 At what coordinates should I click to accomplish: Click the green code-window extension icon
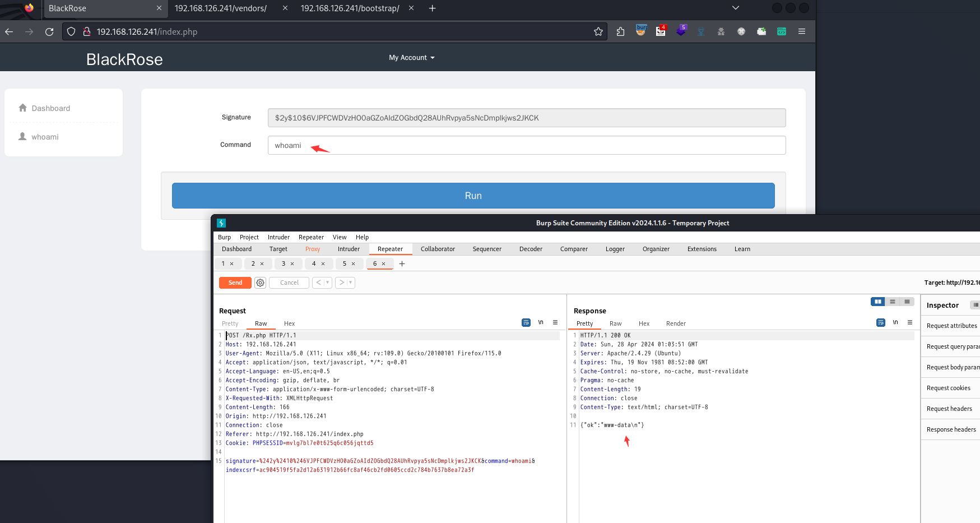tap(782, 32)
